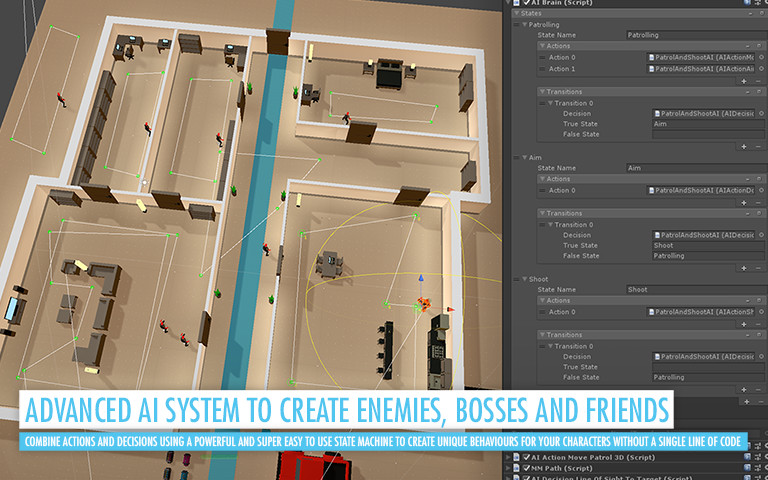Grab the Shoot state reorder handle
Image resolution: width=768 pixels, height=480 pixels.
pos(516,279)
